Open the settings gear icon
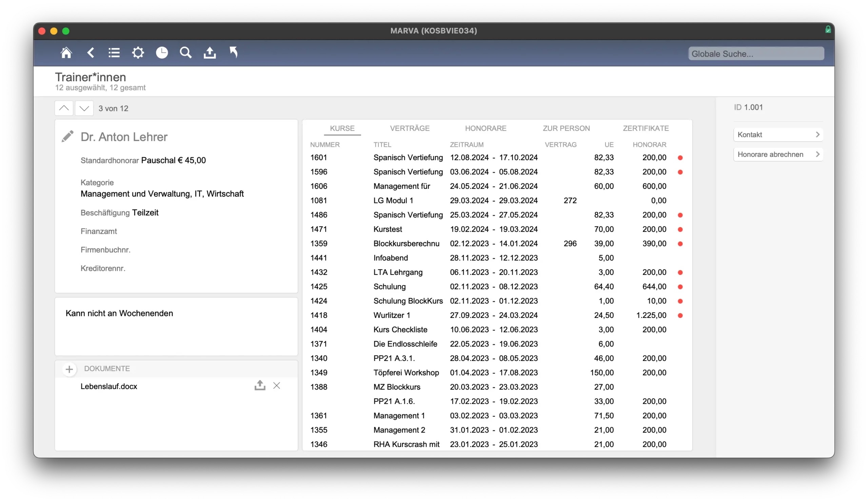 tap(138, 53)
